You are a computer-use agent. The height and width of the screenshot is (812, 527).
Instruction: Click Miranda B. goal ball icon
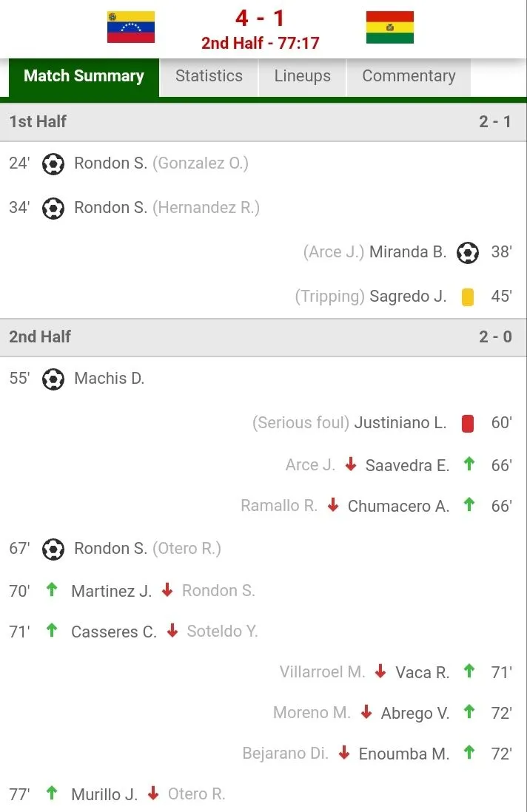coord(467,252)
